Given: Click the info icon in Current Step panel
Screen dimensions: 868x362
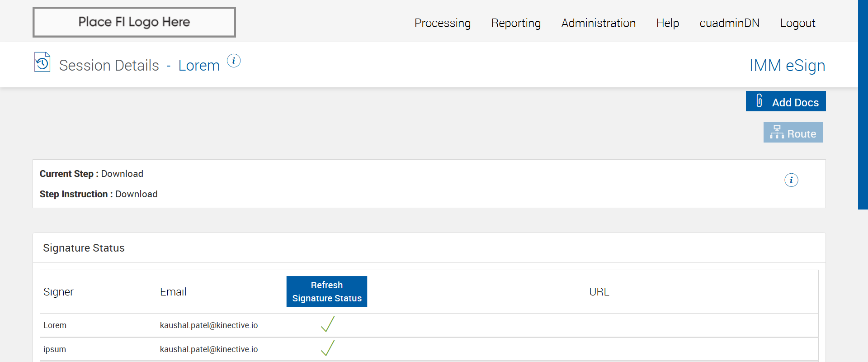Looking at the screenshot, I should [791, 180].
